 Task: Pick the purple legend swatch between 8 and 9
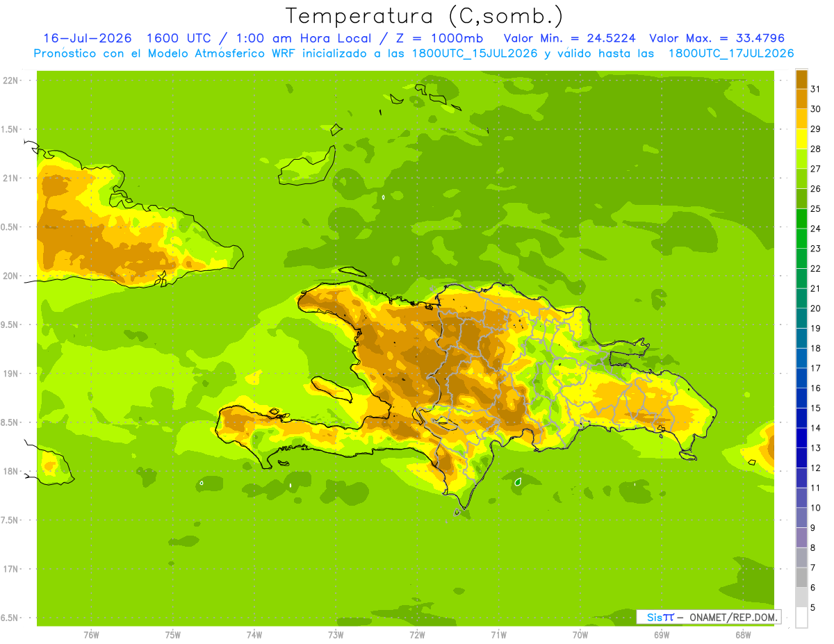(801, 538)
